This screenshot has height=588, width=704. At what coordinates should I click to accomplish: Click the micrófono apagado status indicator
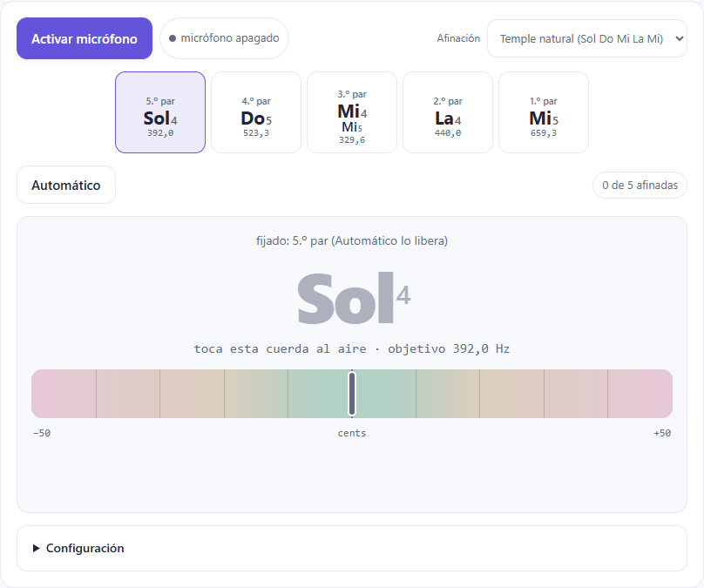click(x=224, y=38)
